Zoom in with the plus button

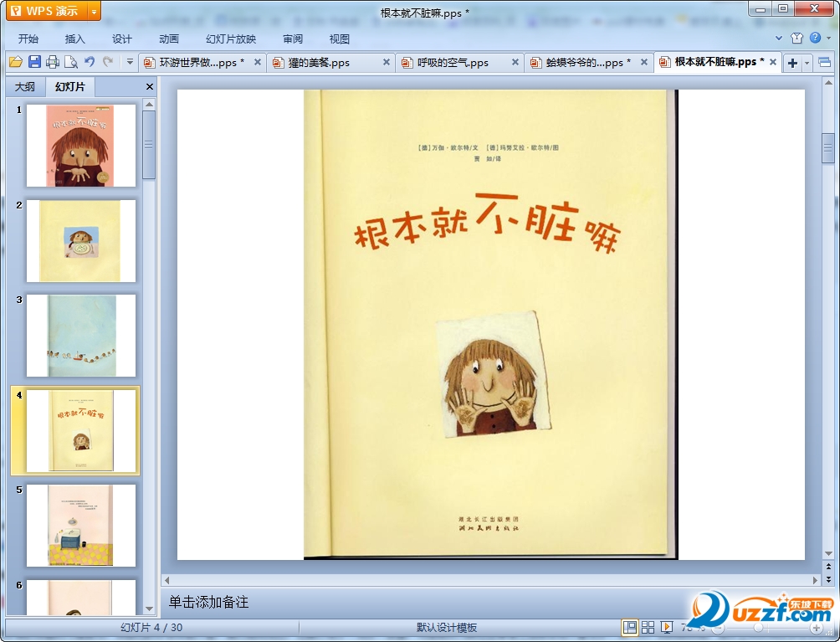[x=817, y=628]
